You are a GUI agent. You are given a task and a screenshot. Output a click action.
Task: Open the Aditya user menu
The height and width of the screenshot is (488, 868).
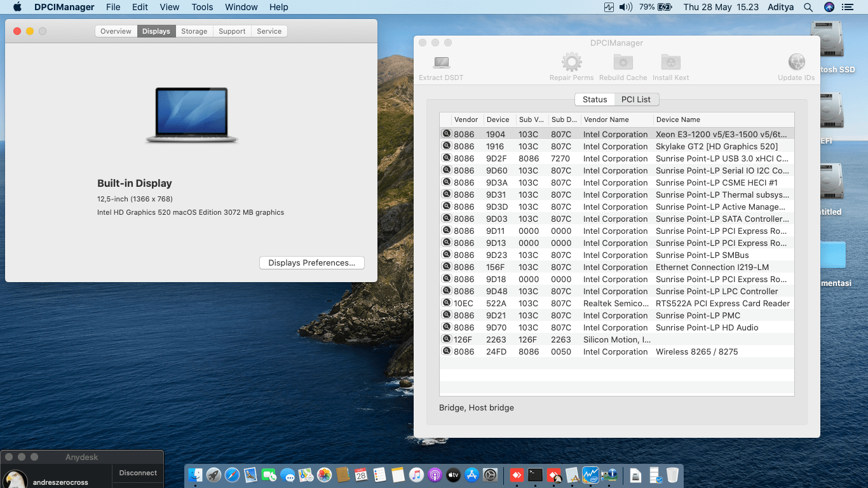[x=780, y=7]
